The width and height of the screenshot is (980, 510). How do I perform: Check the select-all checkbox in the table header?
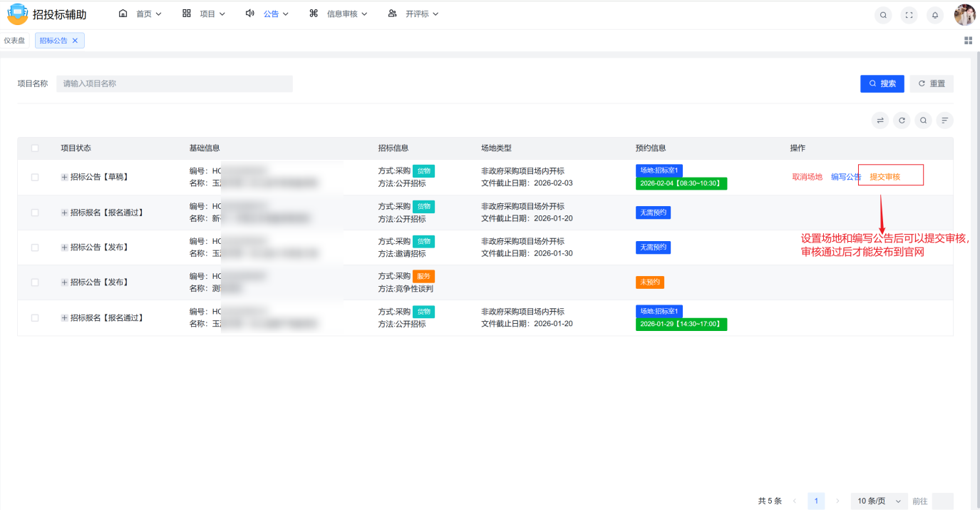tap(34, 148)
